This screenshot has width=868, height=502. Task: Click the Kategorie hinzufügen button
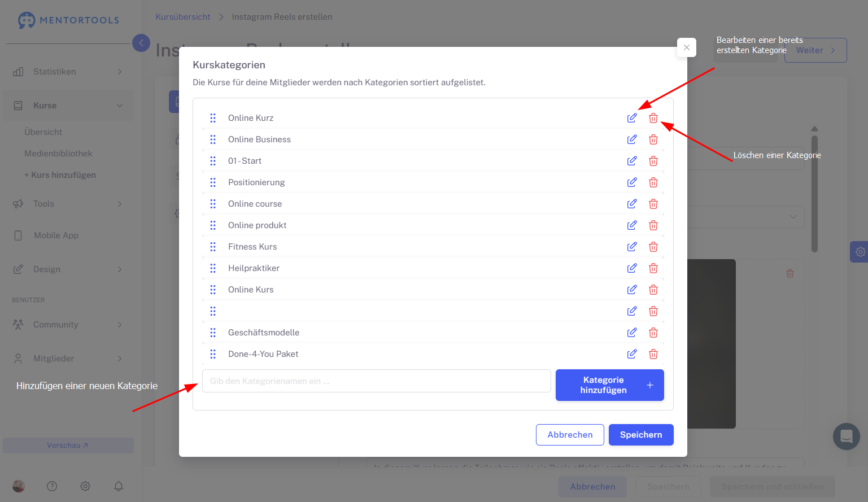[x=609, y=385]
